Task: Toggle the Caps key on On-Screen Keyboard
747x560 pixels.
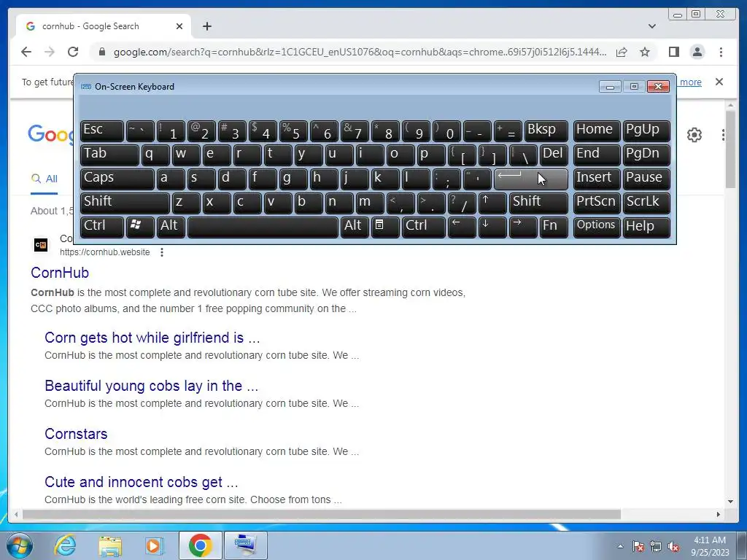Action: click(x=117, y=179)
